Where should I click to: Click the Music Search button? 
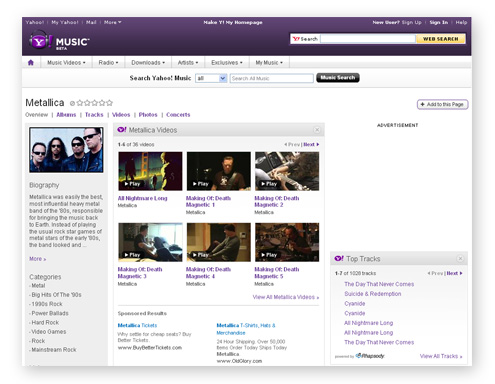click(x=338, y=78)
